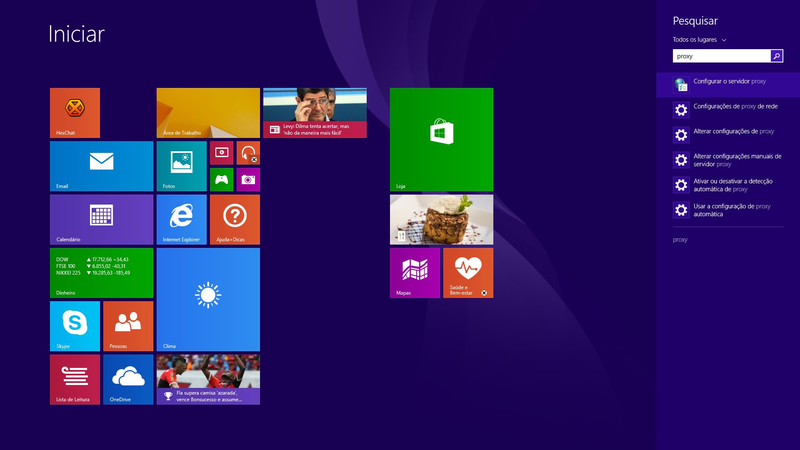Click gear icon beside Usar a configuração de proxy
This screenshot has width=800, height=450.
tap(681, 210)
